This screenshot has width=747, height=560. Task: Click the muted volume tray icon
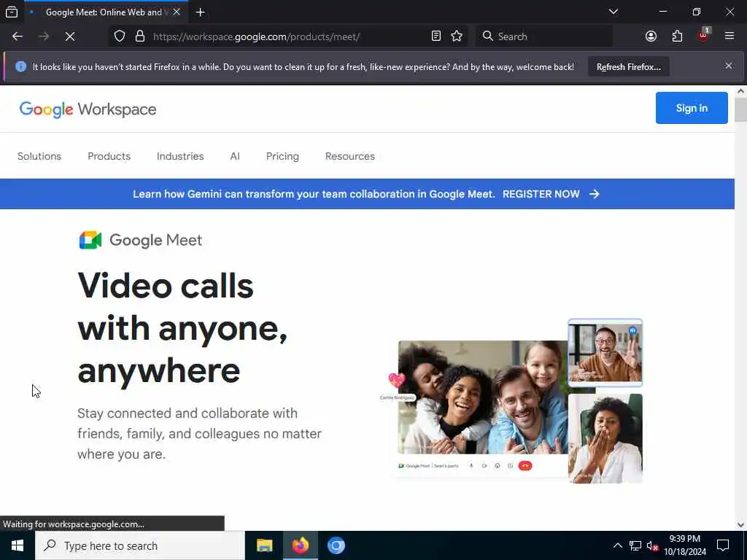(x=652, y=545)
